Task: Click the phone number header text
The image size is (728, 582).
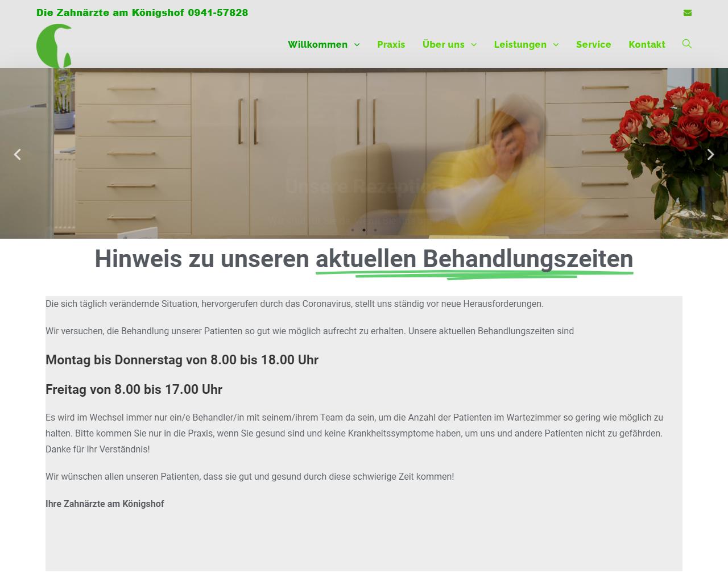Action: [218, 13]
